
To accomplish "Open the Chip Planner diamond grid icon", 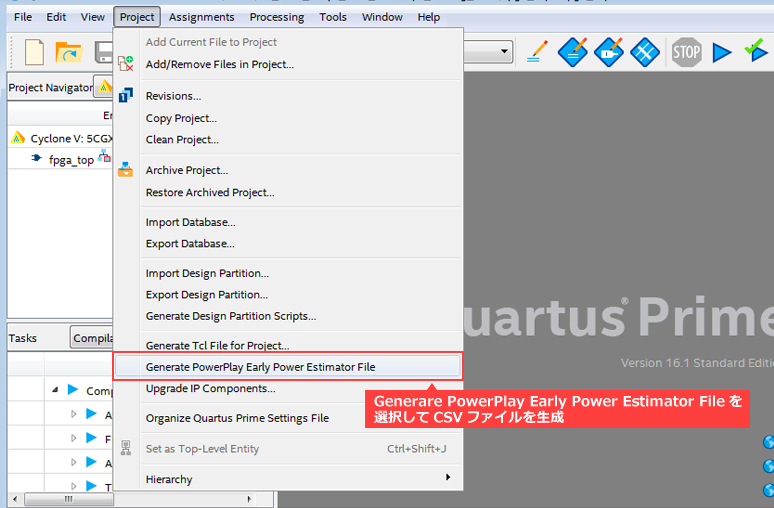I will pos(645,52).
